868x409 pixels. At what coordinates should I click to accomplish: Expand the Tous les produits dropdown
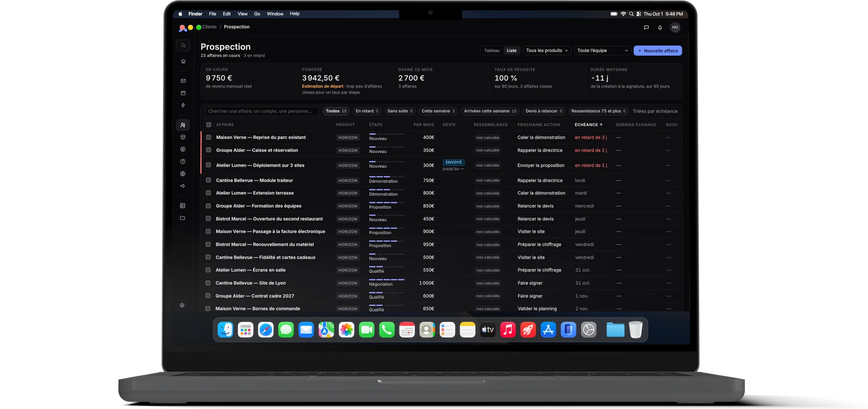(x=547, y=50)
